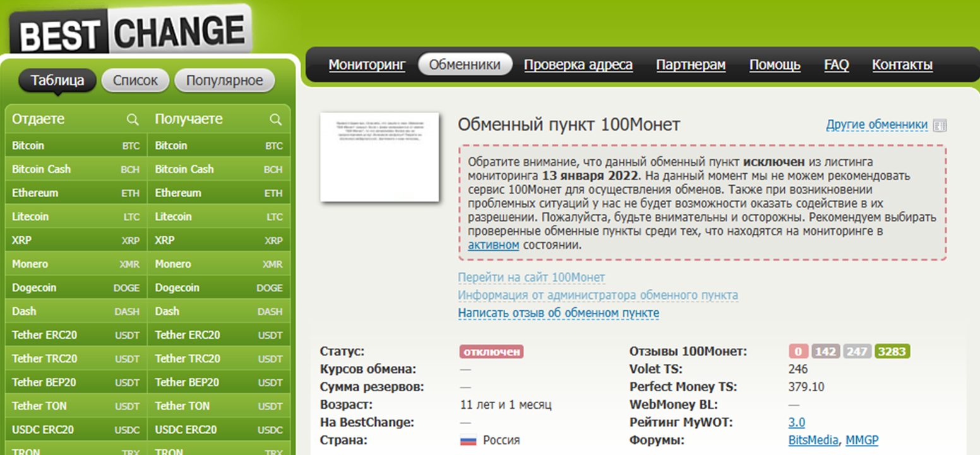
Task: Open the Контакты menu item
Action: point(902,64)
